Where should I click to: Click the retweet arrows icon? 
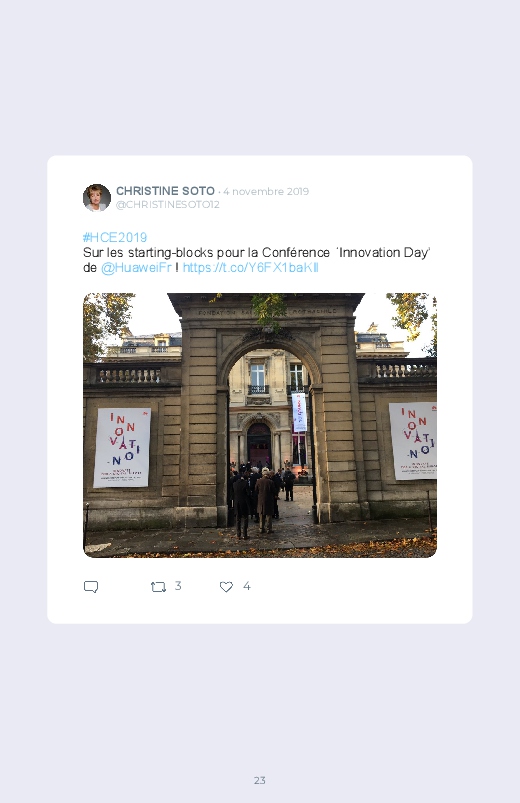click(x=158, y=587)
